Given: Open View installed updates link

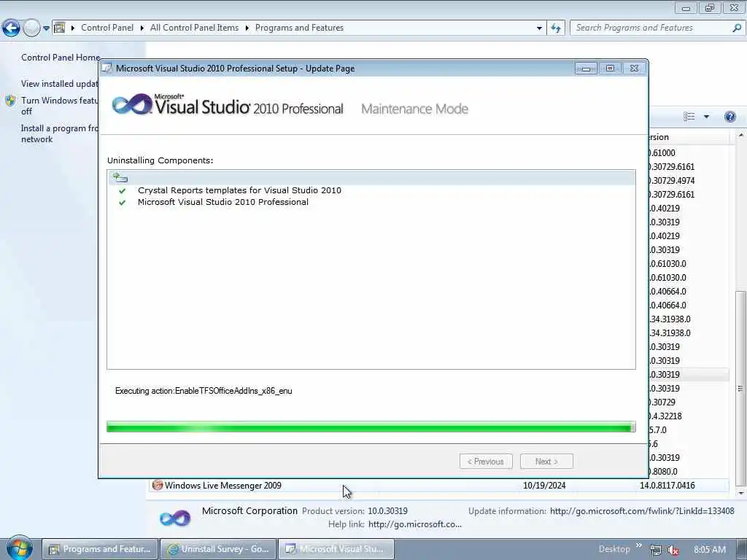Looking at the screenshot, I should (60, 84).
